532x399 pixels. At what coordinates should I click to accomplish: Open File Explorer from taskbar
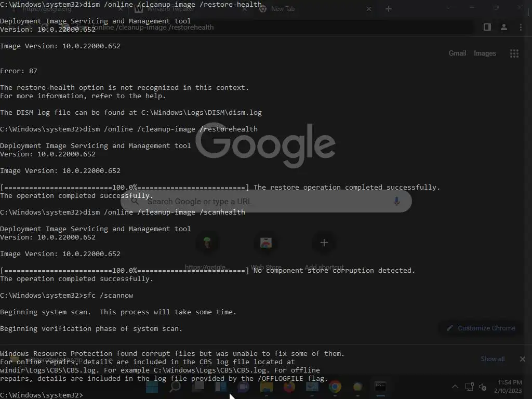267,387
